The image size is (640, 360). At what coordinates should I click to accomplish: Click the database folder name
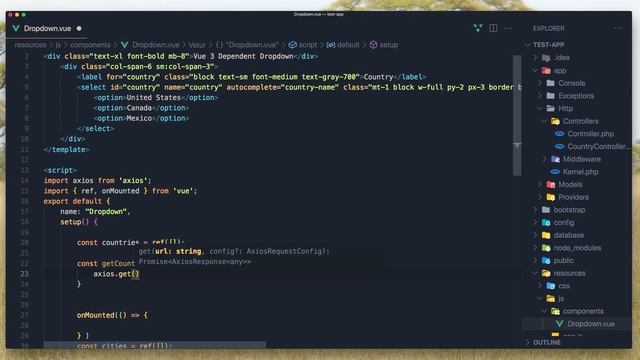569,235
